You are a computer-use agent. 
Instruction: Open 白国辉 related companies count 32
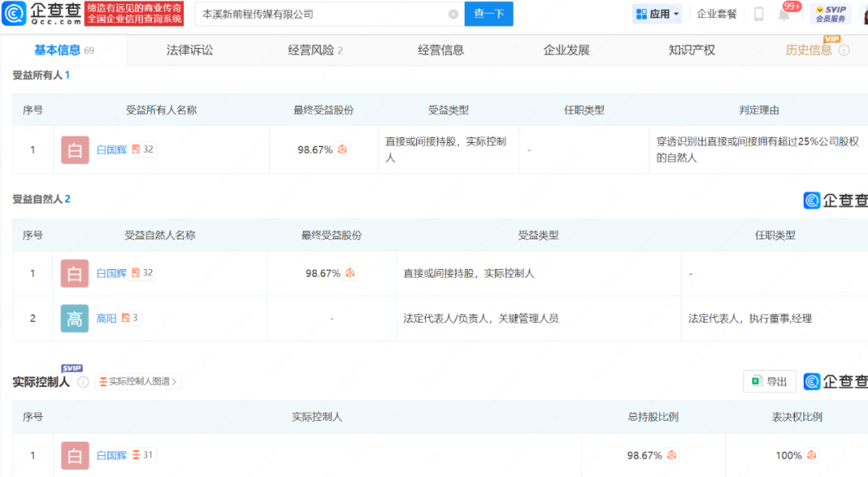[x=143, y=149]
